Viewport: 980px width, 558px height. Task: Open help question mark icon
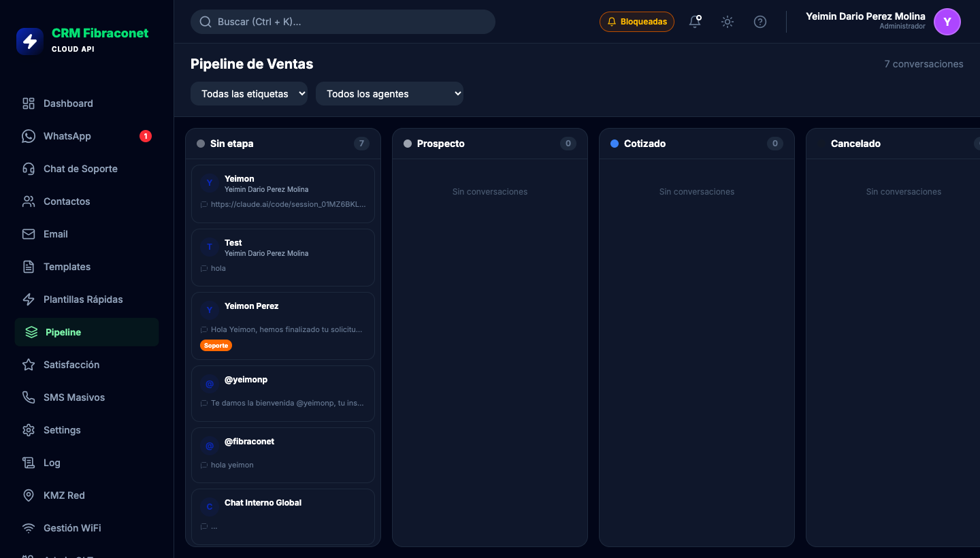click(x=760, y=22)
